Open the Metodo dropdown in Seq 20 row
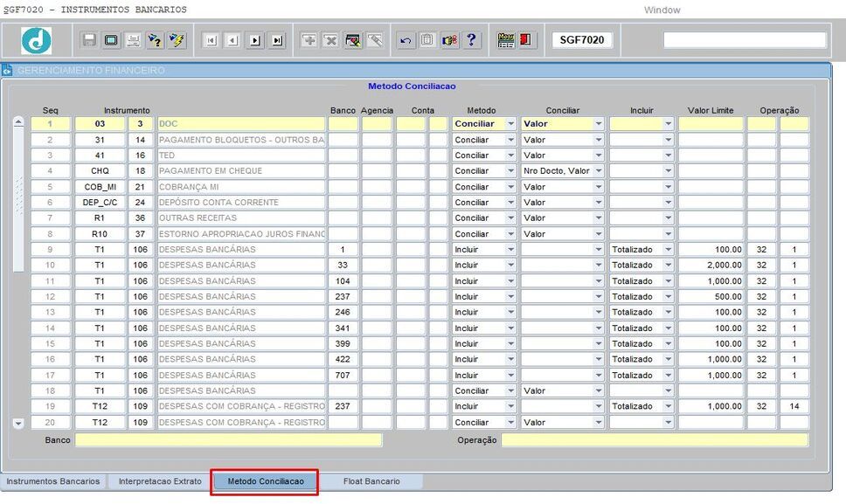 (510, 423)
